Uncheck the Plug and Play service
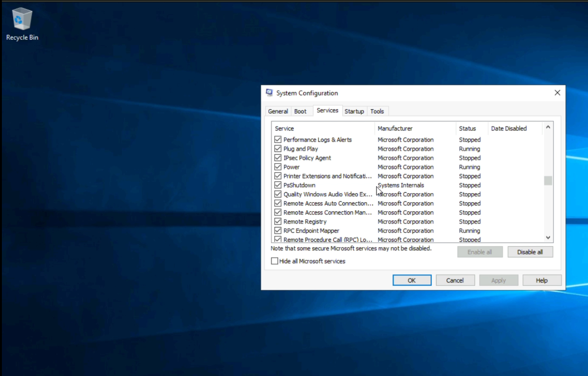588x376 pixels. coord(278,149)
